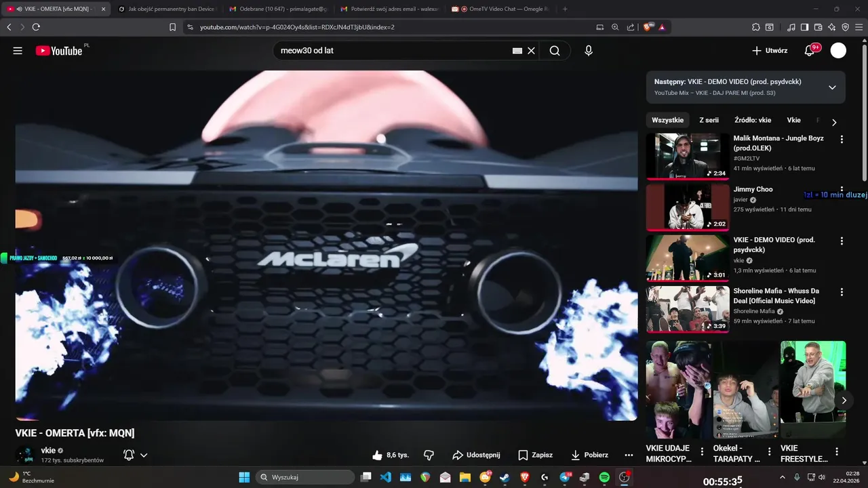Image resolution: width=868 pixels, height=488 pixels.
Task: Start voice search with the microphone icon
Action: [589, 51]
